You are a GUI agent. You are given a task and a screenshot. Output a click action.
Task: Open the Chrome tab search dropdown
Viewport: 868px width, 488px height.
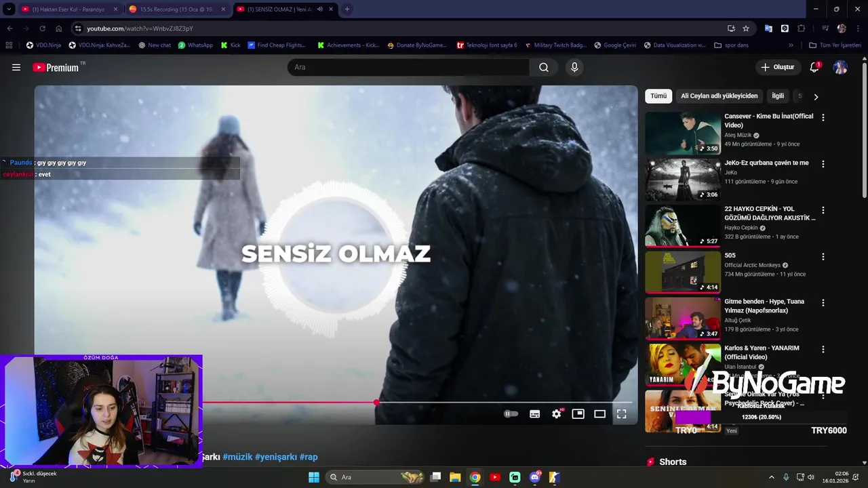tap(9, 9)
